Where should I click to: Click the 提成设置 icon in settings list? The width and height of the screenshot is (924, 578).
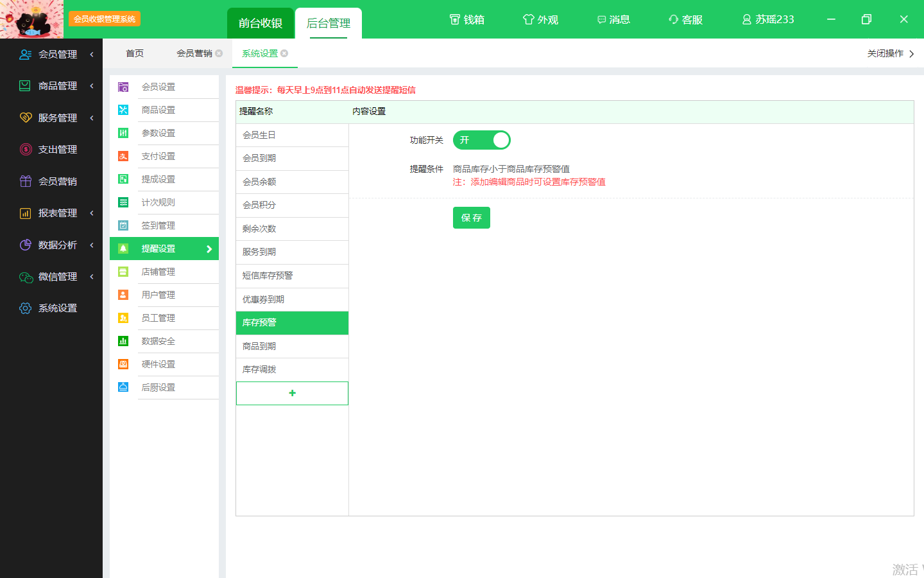click(123, 179)
